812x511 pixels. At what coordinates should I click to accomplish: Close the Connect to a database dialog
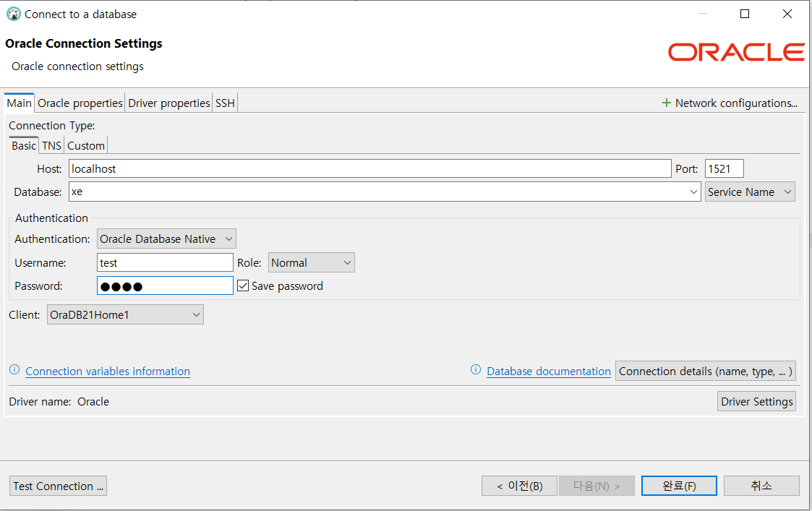[x=787, y=14]
